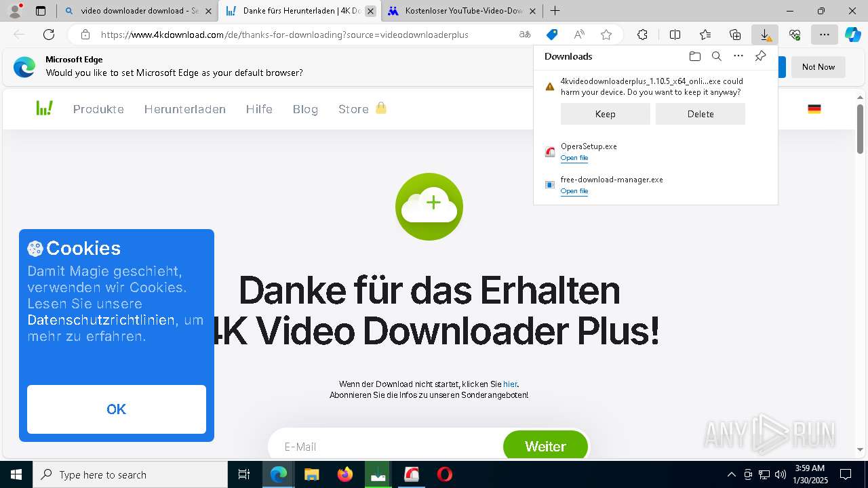Viewport: 868px width, 488px height.
Task: Search downloads with magnifier icon
Action: click(716, 56)
